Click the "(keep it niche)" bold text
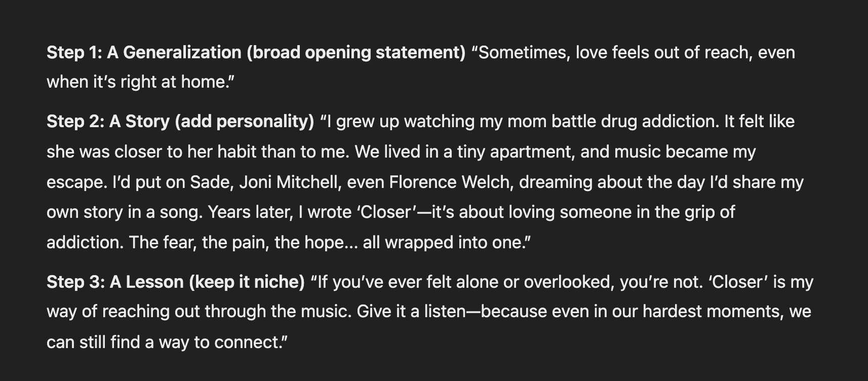 tap(247, 282)
